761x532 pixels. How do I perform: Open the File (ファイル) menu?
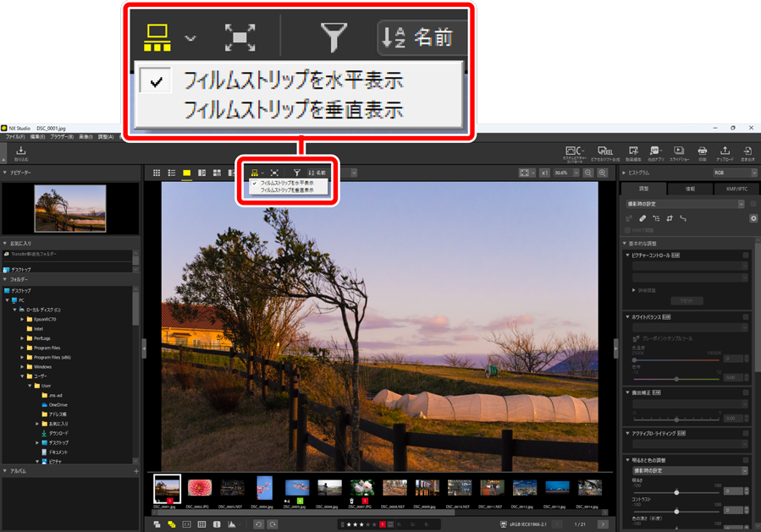pos(15,136)
